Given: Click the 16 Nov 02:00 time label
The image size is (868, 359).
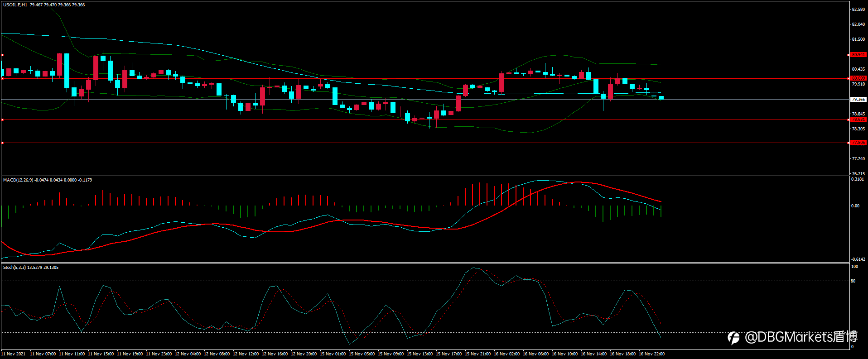Looking at the screenshot, I should pyautogui.click(x=507, y=354).
